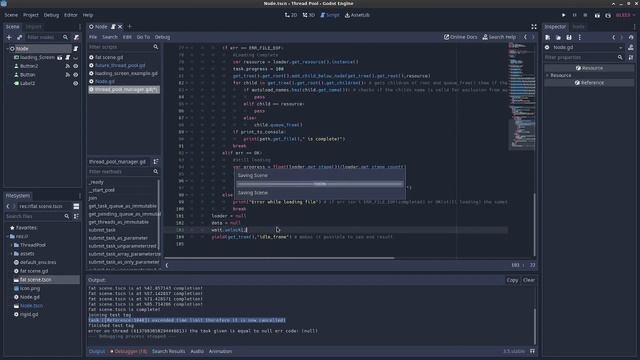Open the AssetLib workspace
Viewport: 640px width, 360px height.
click(357, 15)
